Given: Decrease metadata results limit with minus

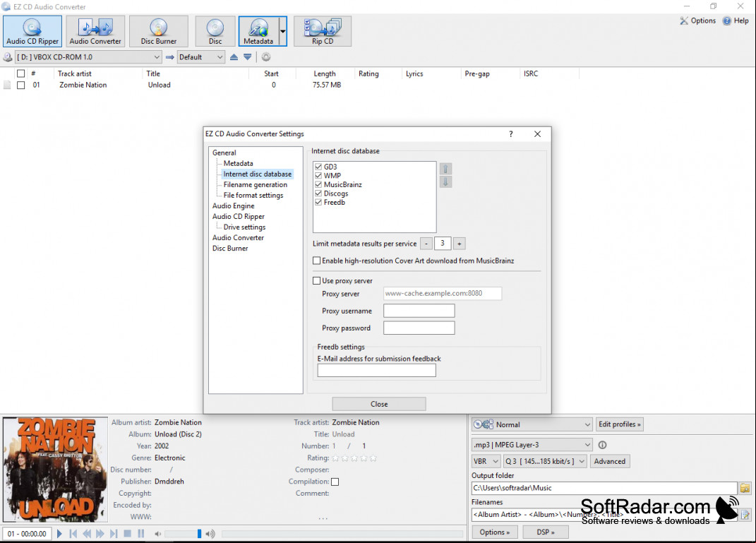Looking at the screenshot, I should click(426, 244).
